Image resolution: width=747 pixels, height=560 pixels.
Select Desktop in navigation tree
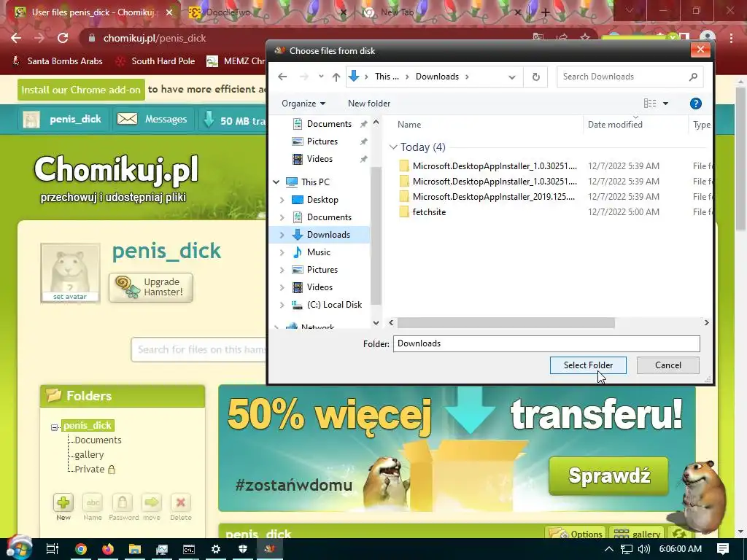322,200
